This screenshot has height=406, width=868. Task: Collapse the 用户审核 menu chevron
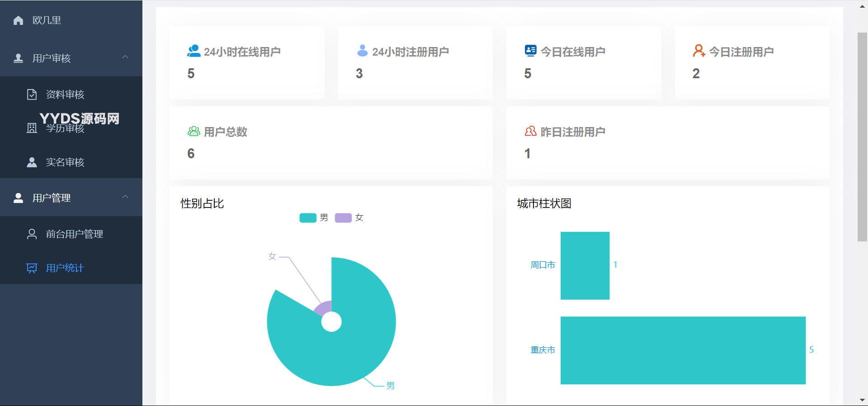point(125,57)
